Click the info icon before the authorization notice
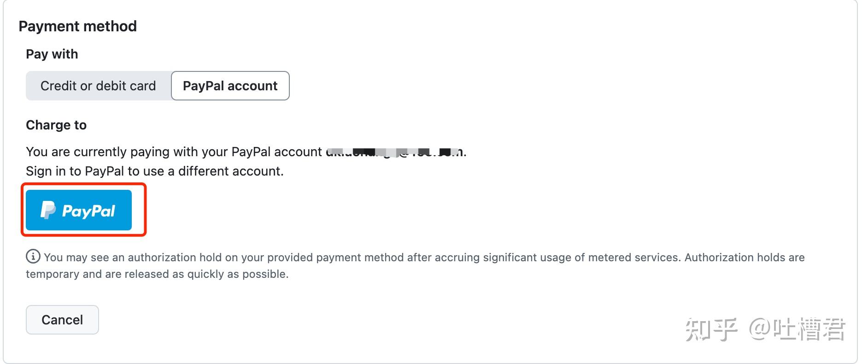 click(x=32, y=257)
